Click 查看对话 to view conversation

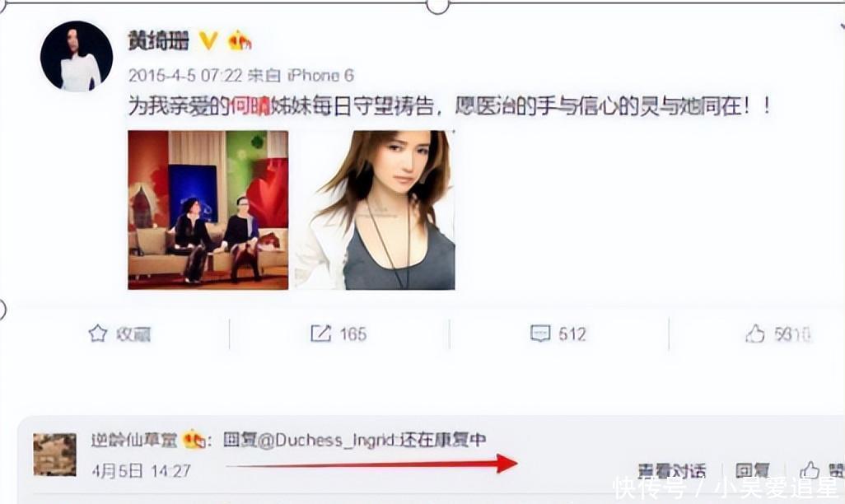pos(671,471)
